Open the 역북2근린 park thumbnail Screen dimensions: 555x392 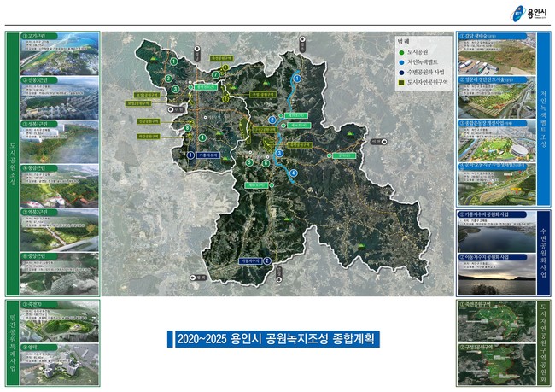coord(60,230)
